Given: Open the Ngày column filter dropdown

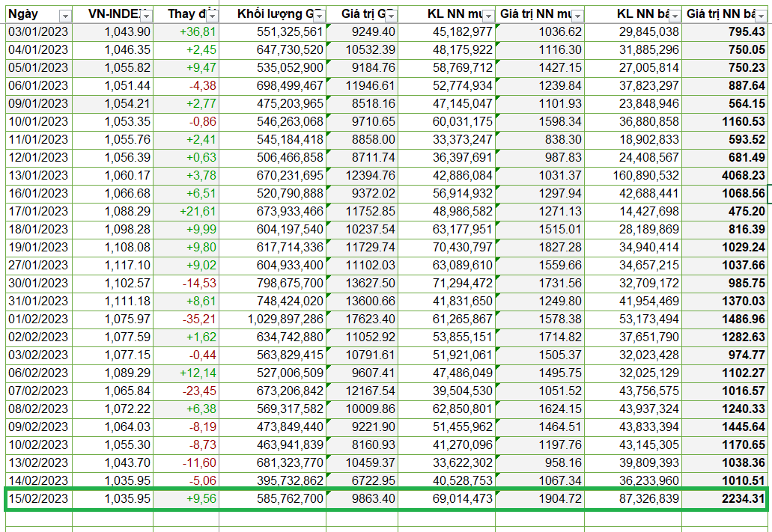Looking at the screenshot, I should coord(65,16).
